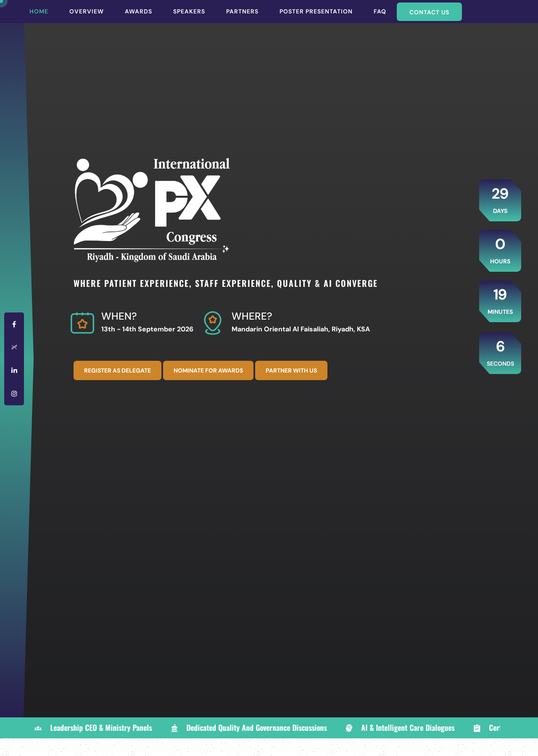Click the Hours countdown tile

coord(500,251)
